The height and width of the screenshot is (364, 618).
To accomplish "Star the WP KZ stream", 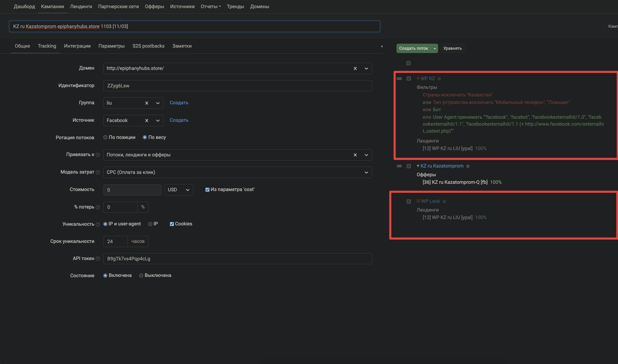I will (439, 79).
